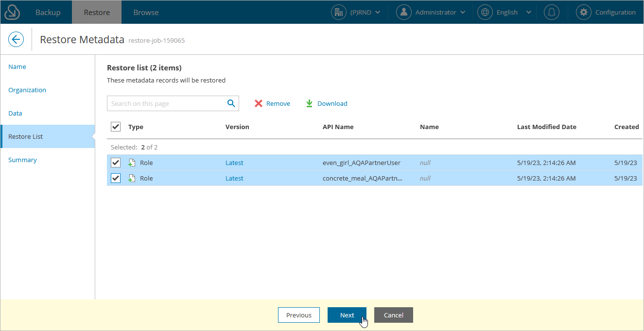Click the even_girl_AQAPartnerUser API name cell
Viewport: 644px width, 331px height.
click(x=362, y=163)
